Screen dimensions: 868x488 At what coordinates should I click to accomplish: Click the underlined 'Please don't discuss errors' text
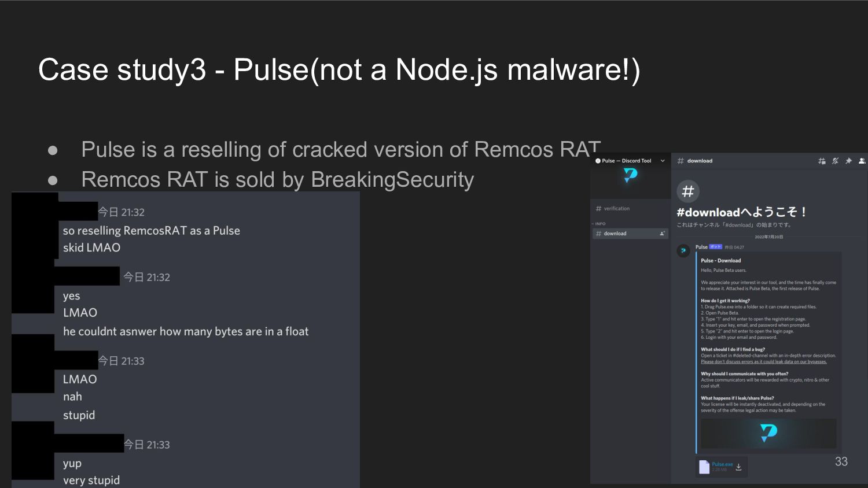(764, 362)
